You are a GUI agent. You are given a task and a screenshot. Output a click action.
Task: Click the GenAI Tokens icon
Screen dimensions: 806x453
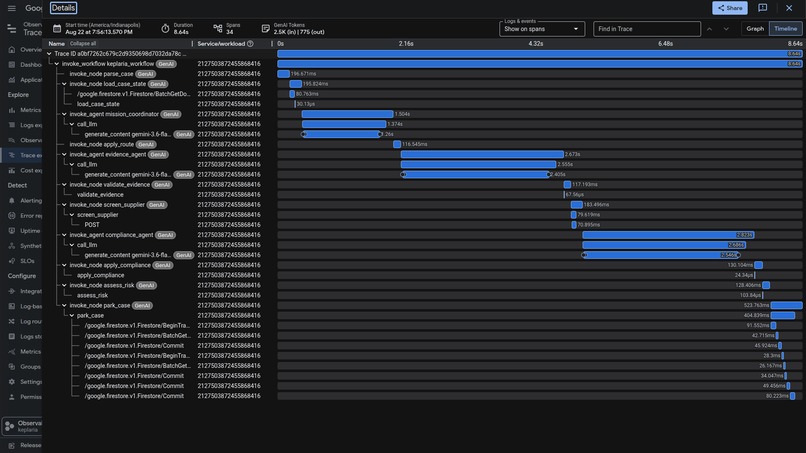(265, 28)
